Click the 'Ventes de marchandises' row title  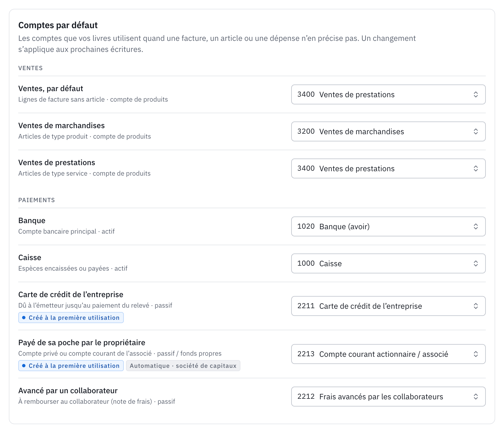tap(61, 125)
